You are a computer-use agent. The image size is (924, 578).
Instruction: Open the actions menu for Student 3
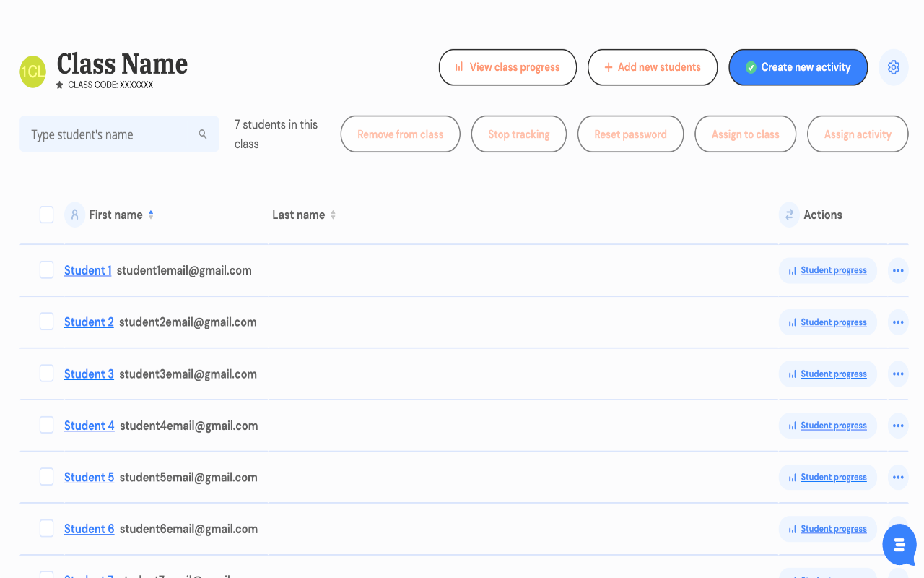tap(898, 374)
